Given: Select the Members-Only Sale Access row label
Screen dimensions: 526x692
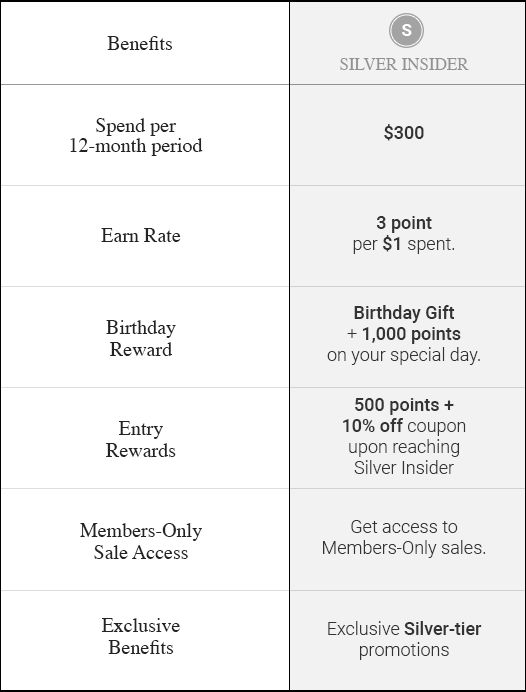Looking at the screenshot, I should 141,541.
